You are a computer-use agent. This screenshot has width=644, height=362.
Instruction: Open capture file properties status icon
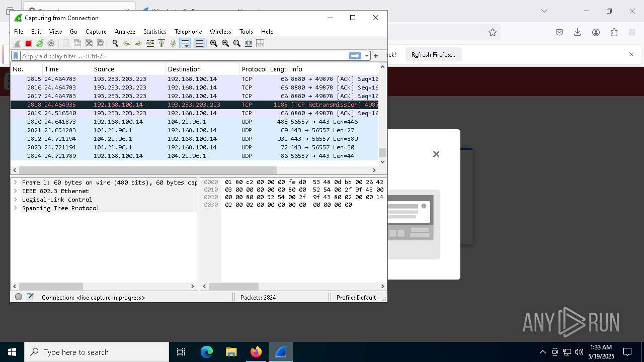30,297
